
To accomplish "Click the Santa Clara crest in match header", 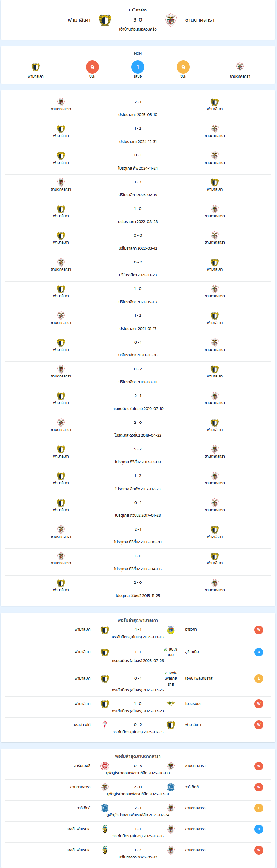I will pyautogui.click(x=171, y=20).
